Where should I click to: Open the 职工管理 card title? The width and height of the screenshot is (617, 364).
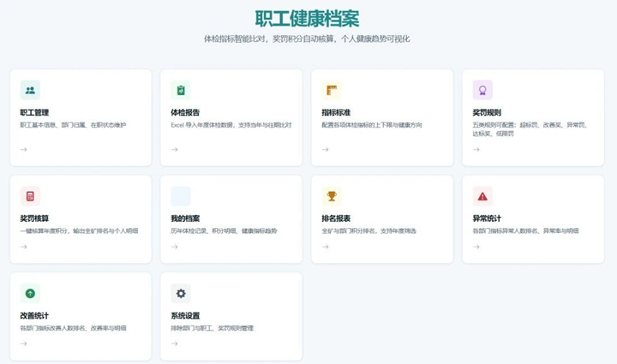(x=34, y=112)
